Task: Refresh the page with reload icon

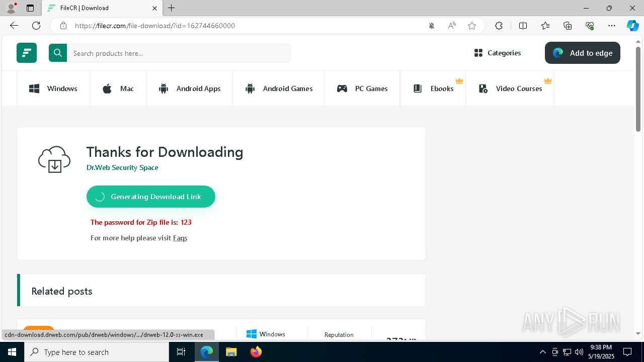Action: [x=36, y=26]
